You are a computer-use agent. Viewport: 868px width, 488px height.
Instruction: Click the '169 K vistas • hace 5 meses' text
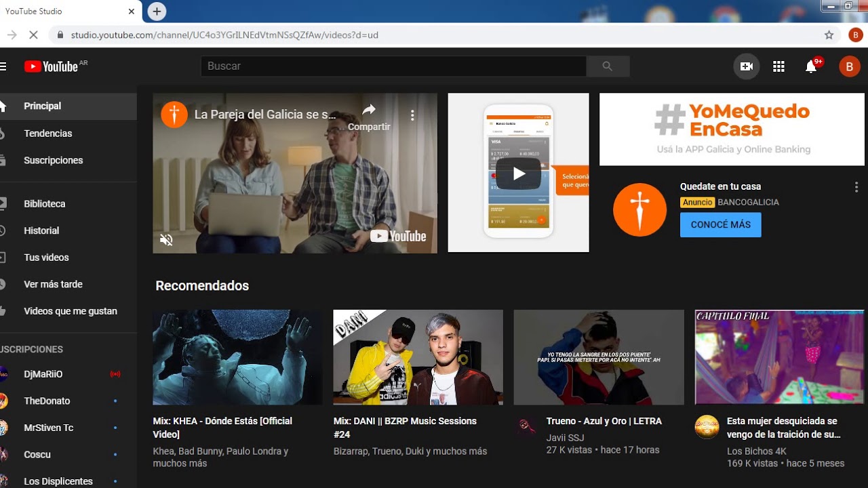786,464
